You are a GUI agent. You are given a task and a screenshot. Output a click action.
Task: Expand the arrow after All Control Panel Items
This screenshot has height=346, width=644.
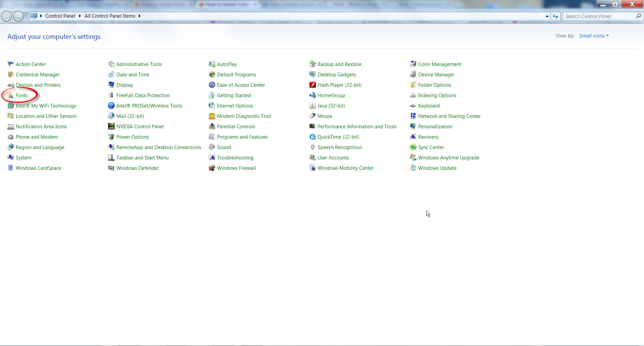pos(140,16)
